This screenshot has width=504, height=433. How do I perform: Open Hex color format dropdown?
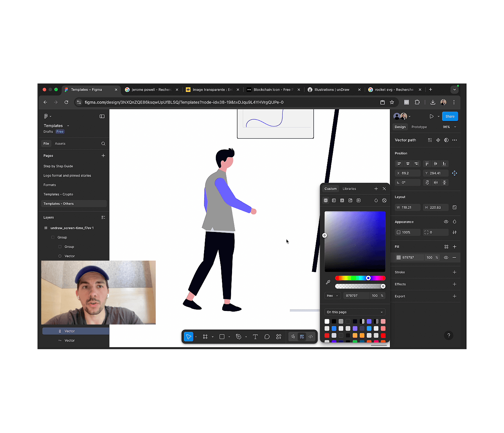coord(332,296)
